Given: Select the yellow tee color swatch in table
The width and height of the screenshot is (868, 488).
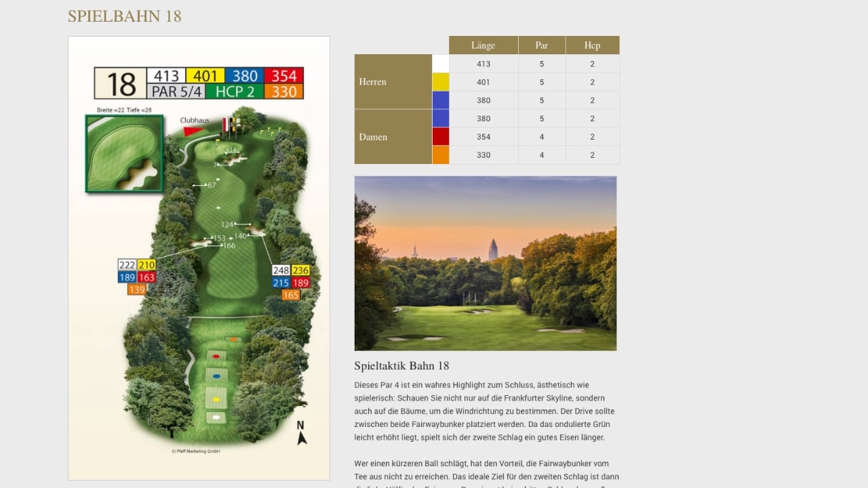Looking at the screenshot, I should [x=441, y=82].
